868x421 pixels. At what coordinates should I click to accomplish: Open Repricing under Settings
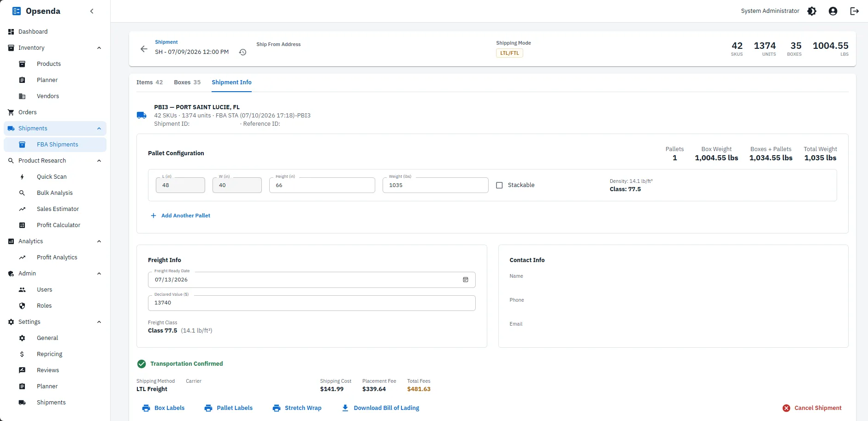tap(55, 354)
